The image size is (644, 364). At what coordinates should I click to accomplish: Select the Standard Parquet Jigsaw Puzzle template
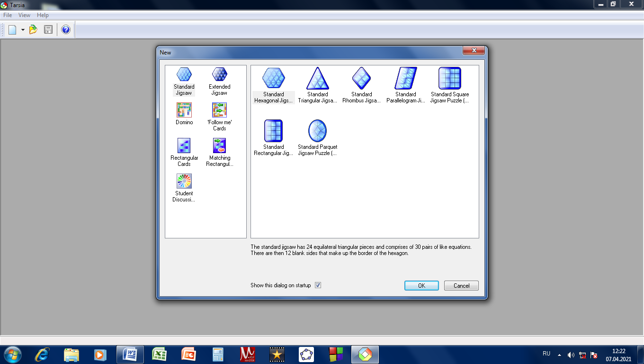tap(318, 131)
